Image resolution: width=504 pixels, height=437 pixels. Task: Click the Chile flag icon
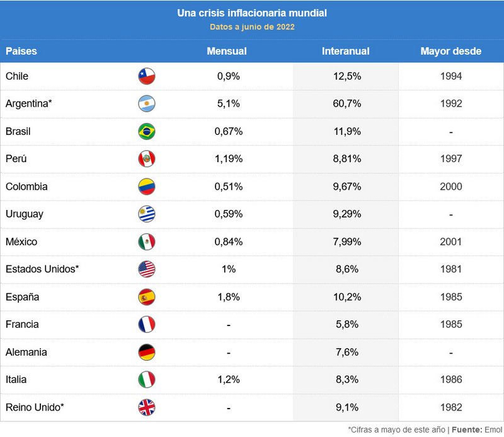tap(147, 76)
